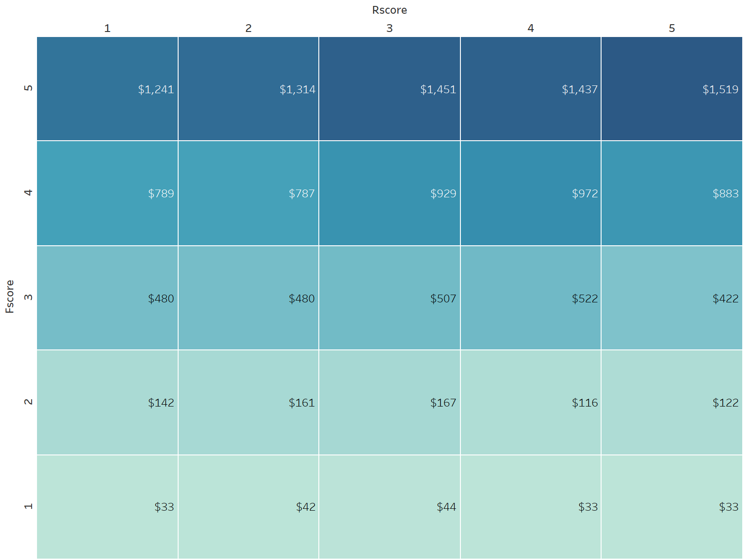This screenshot has width=750, height=560.
Task: Click the Fscore axis title
Action: [10, 296]
